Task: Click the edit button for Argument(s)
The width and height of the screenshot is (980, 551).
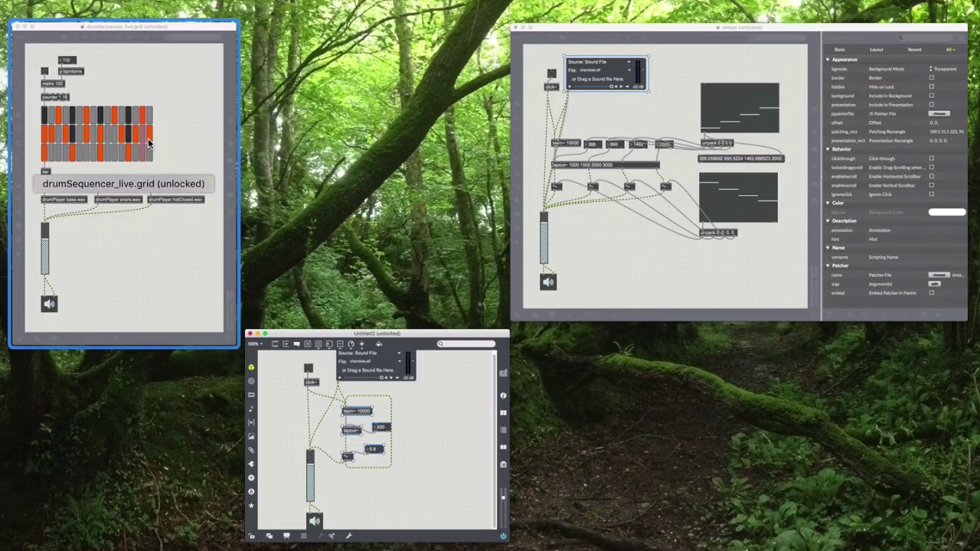Action: coord(934,284)
